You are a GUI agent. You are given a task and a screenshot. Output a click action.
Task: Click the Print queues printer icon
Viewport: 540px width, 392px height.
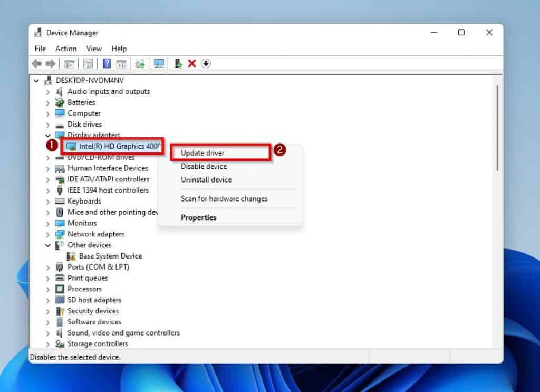60,278
